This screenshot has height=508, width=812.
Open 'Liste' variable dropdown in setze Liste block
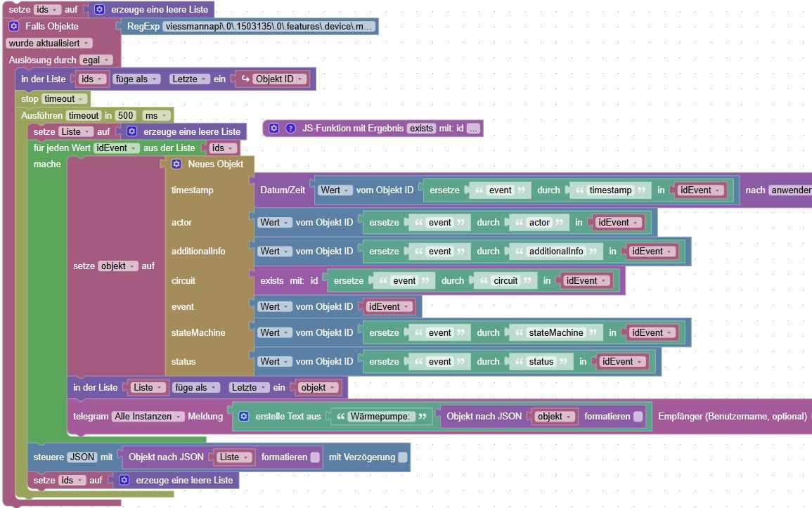[x=76, y=131]
